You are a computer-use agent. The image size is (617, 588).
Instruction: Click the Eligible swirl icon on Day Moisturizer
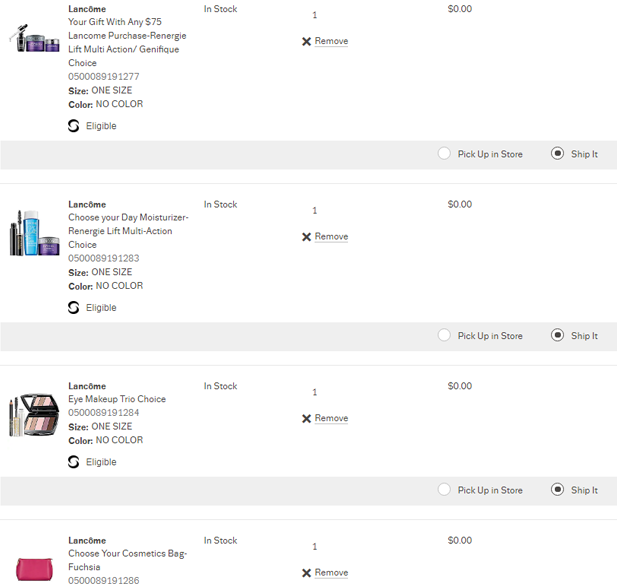[74, 307]
